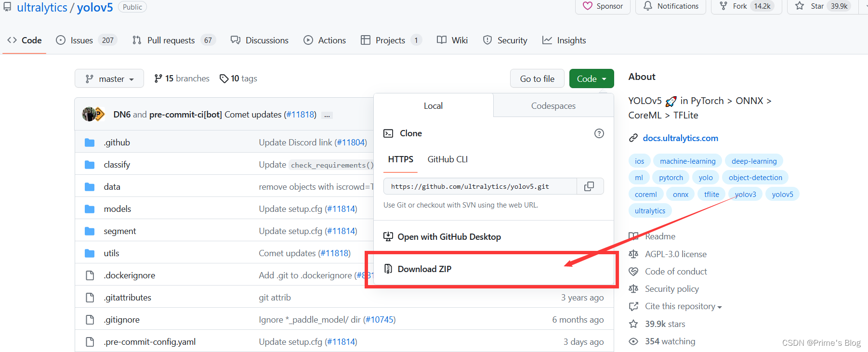Click the eye icon beside 354 watching
This screenshot has width=868, height=352.
[x=633, y=341]
